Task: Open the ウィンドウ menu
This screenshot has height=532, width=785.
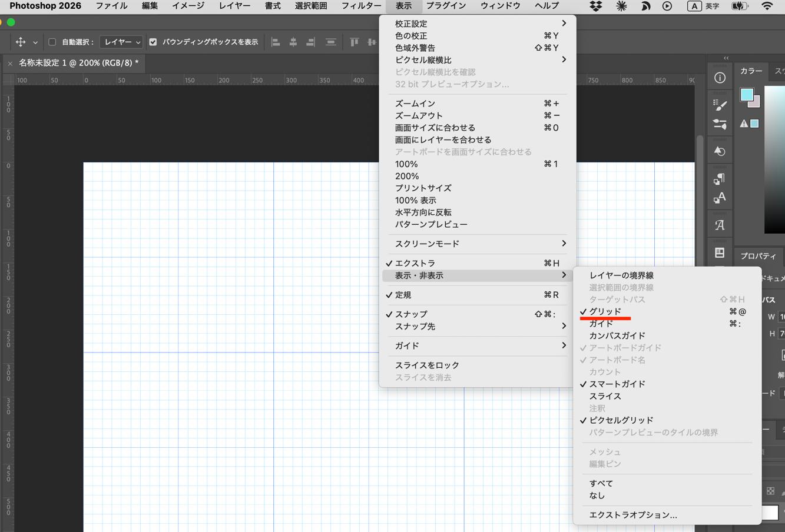Action: (500, 6)
